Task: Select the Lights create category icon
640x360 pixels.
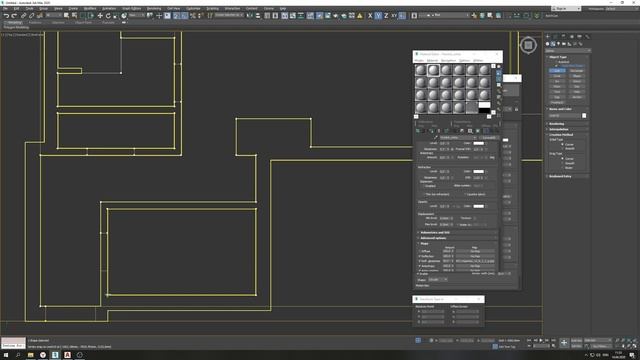Action: tap(559, 44)
